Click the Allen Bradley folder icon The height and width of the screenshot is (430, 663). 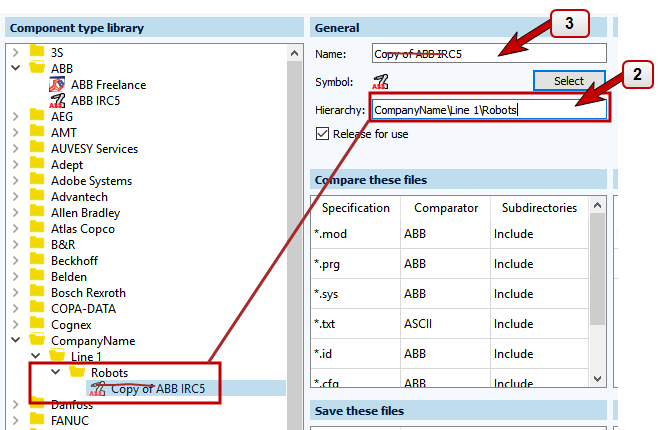[x=37, y=212]
